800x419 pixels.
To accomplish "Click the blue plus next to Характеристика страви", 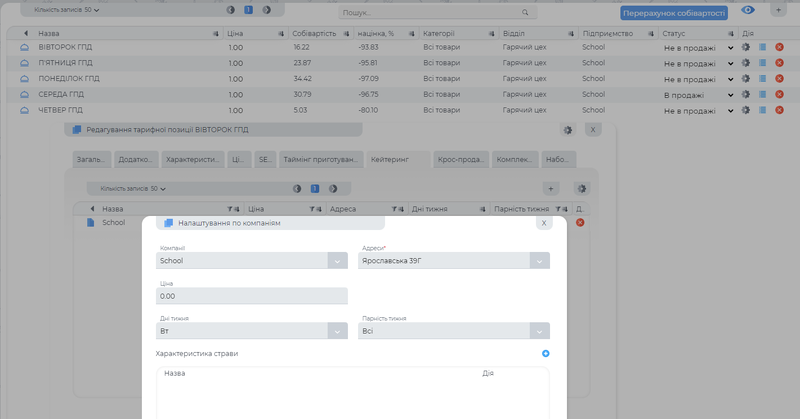I will 545,353.
